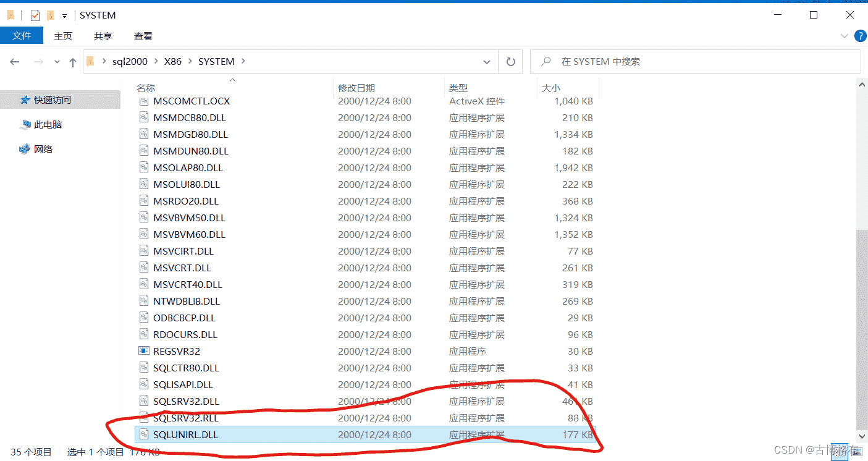Expand the ribbon with chevron
Viewport: 868px width, 461px height.
[844, 36]
